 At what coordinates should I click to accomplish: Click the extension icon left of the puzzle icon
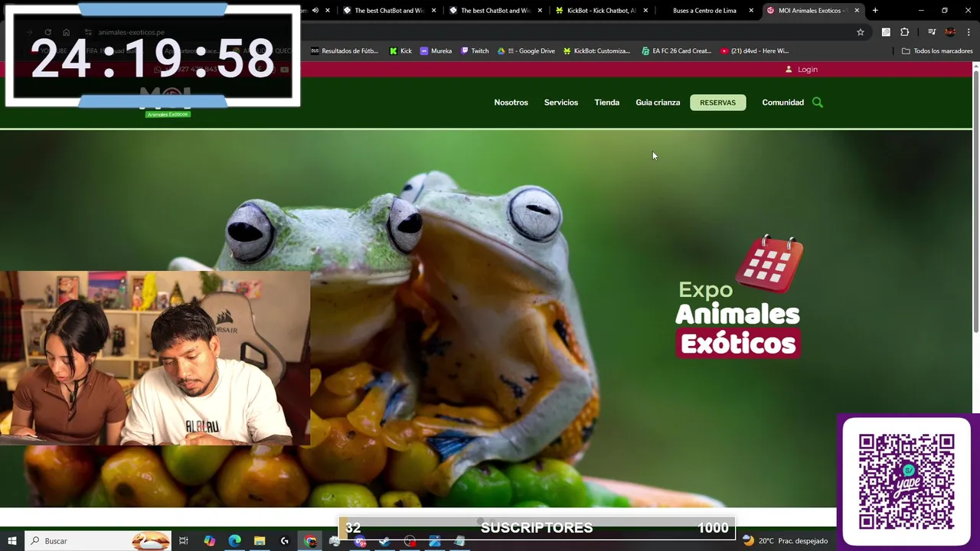coord(886,32)
